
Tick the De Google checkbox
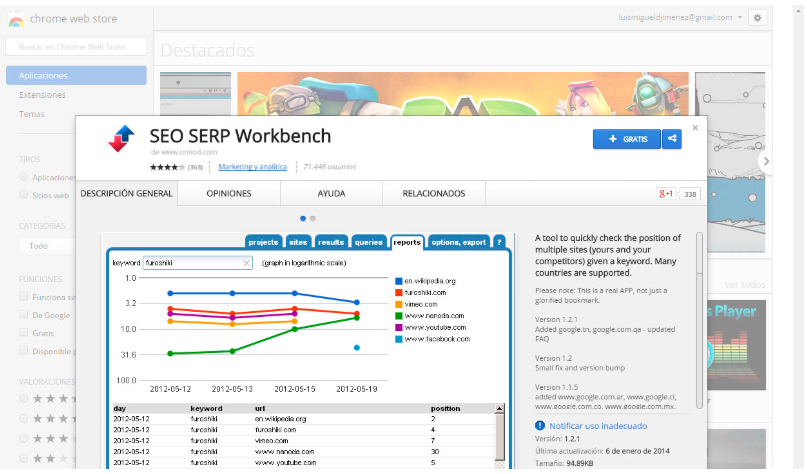coord(24,314)
